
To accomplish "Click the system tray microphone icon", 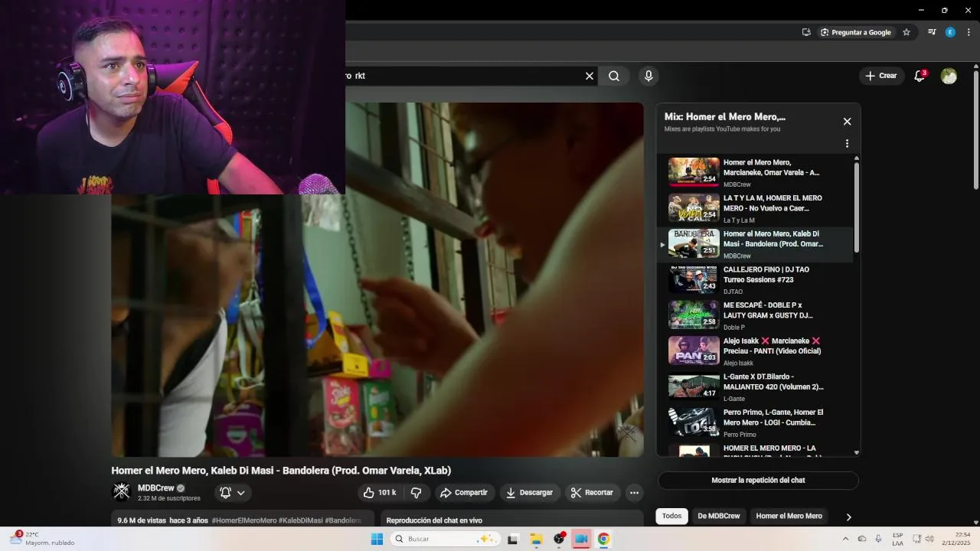I will (x=878, y=539).
